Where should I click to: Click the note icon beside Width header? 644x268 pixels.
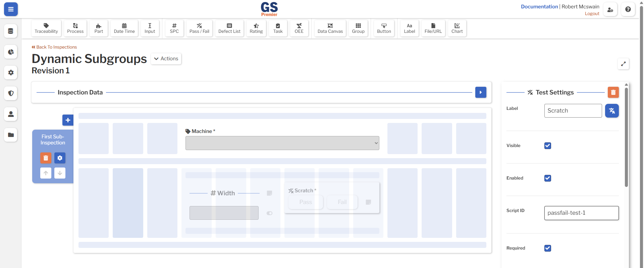[269, 193]
